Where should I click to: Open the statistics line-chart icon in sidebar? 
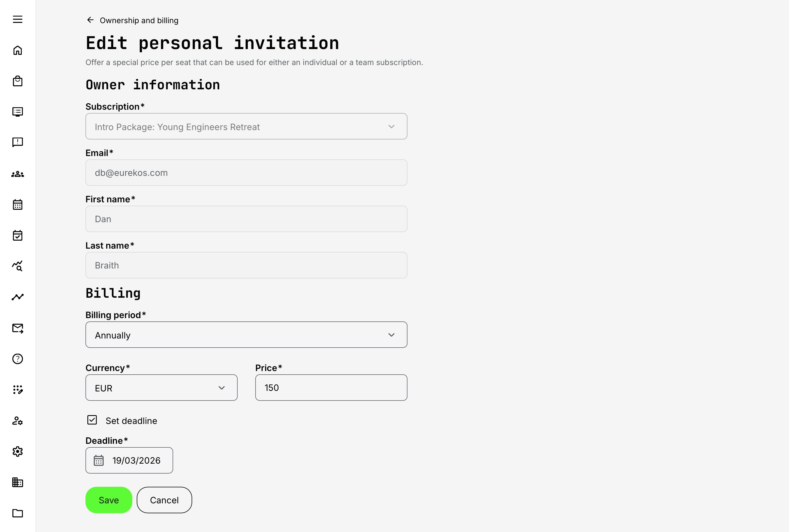[17, 296]
